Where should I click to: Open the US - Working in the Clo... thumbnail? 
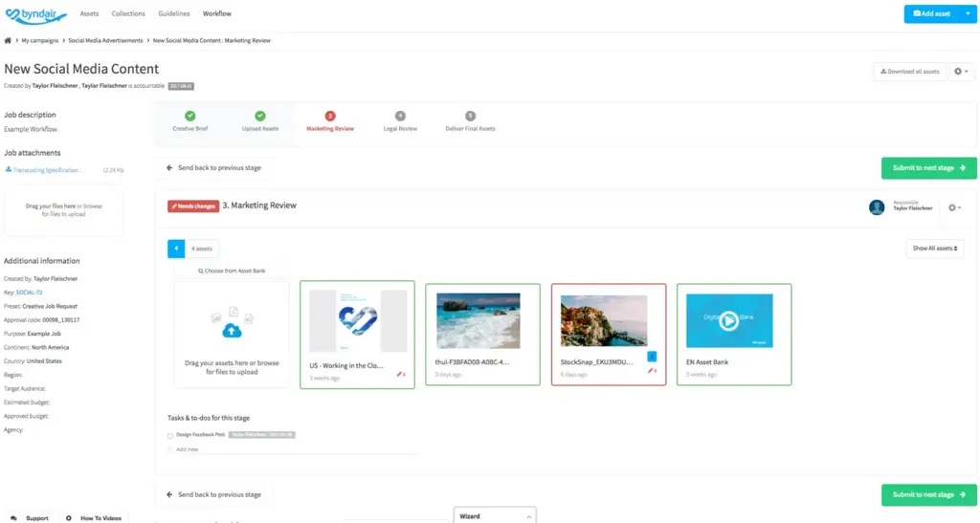358,321
